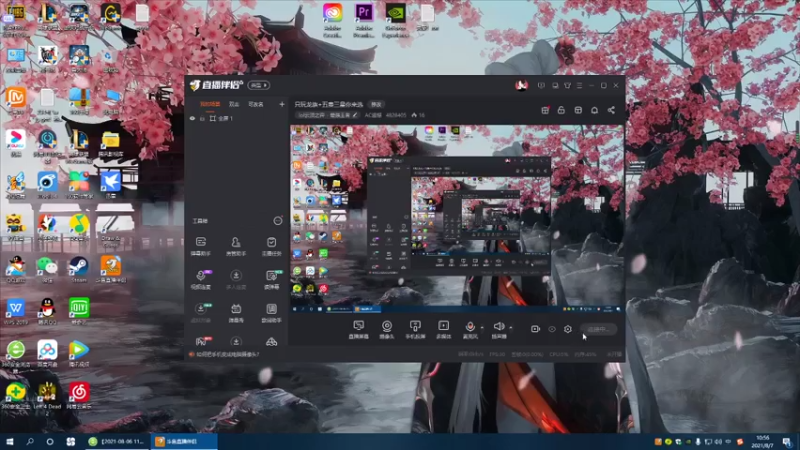The height and width of the screenshot is (450, 800).
Task: Open the speaker dropdown arrow
Action: click(511, 328)
